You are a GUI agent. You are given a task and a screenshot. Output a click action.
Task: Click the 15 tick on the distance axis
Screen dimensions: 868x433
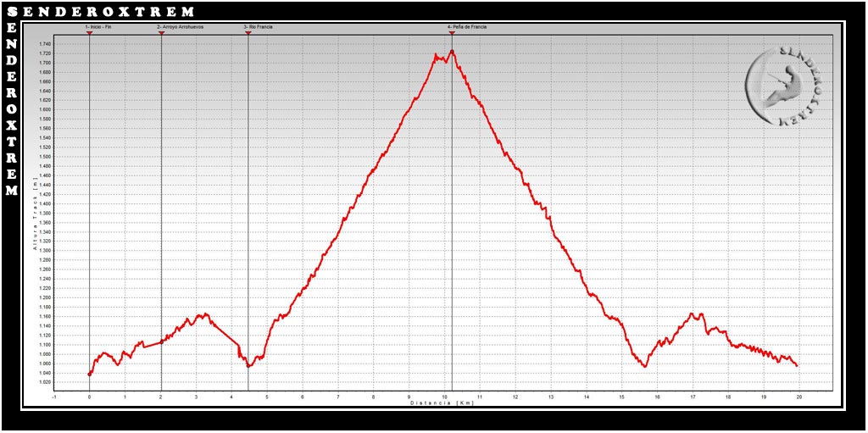click(621, 397)
